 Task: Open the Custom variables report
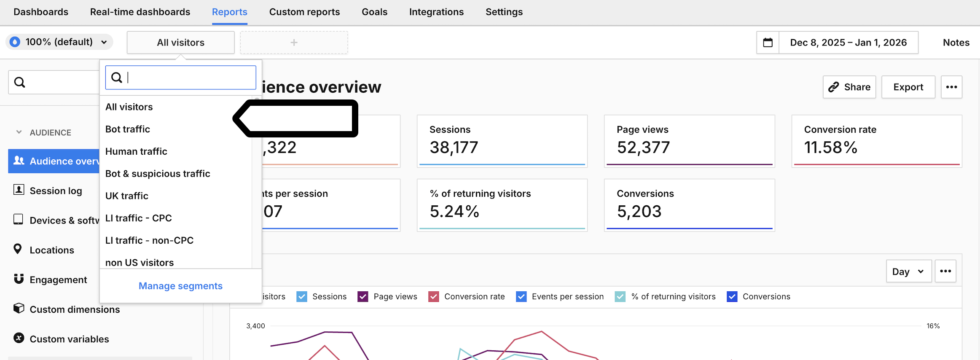click(x=69, y=339)
